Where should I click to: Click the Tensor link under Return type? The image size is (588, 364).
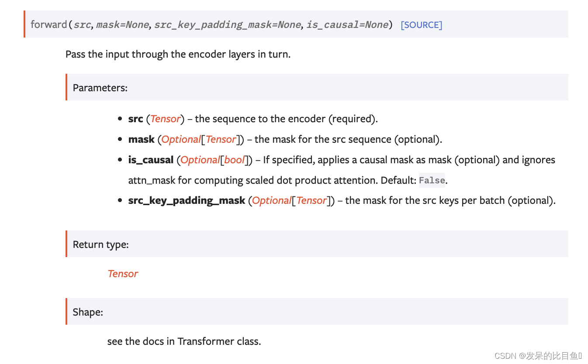(123, 274)
